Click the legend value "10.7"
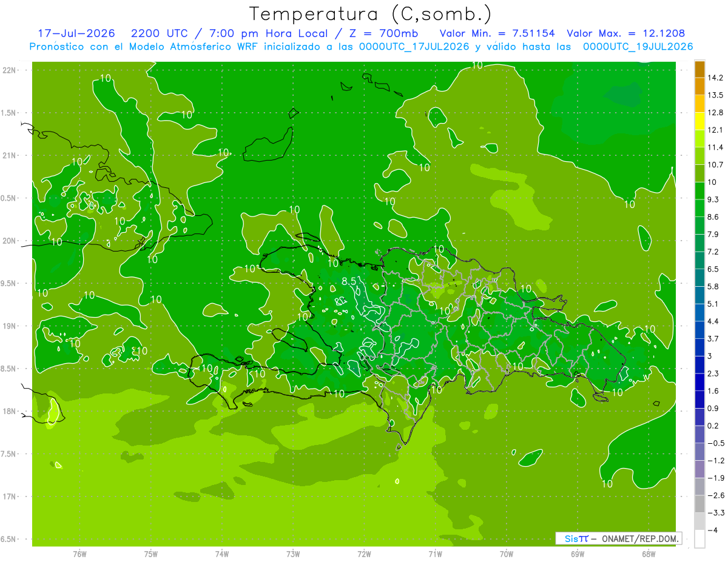The image size is (728, 562). [x=715, y=164]
